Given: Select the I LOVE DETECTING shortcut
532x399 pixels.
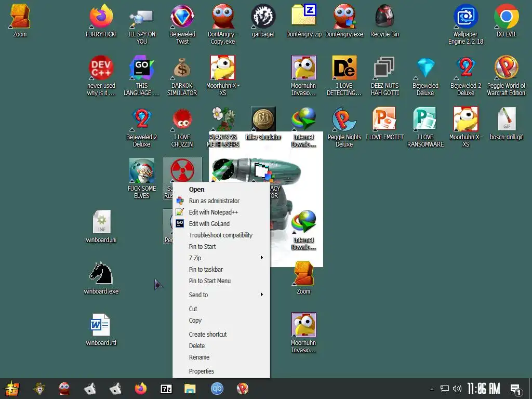Looking at the screenshot, I should [344, 76].
